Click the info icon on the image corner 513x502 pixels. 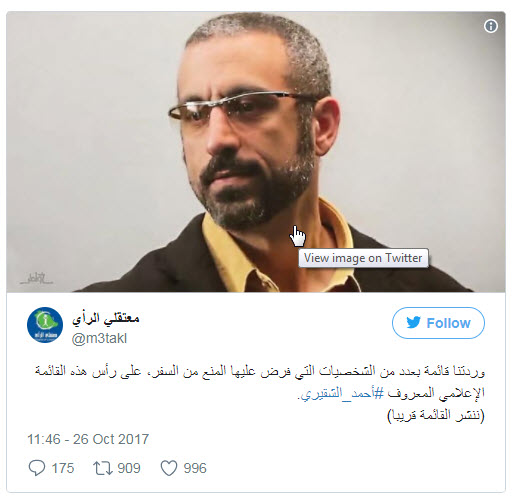[x=491, y=26]
